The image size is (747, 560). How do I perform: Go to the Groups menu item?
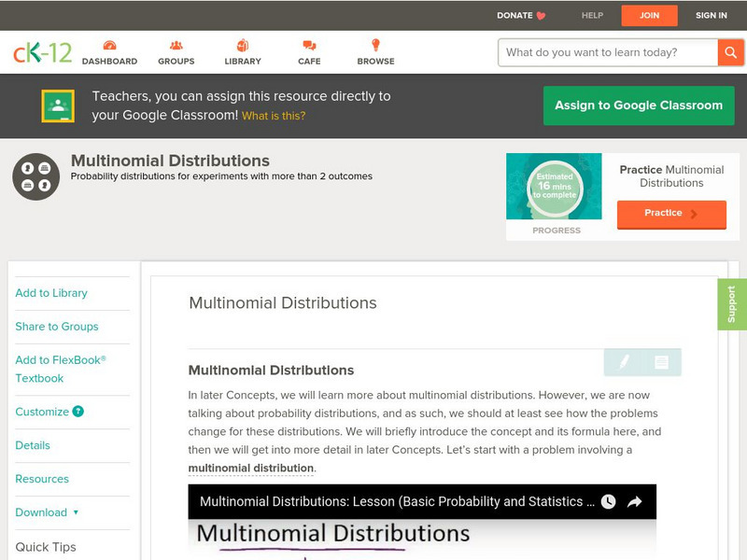(176, 61)
